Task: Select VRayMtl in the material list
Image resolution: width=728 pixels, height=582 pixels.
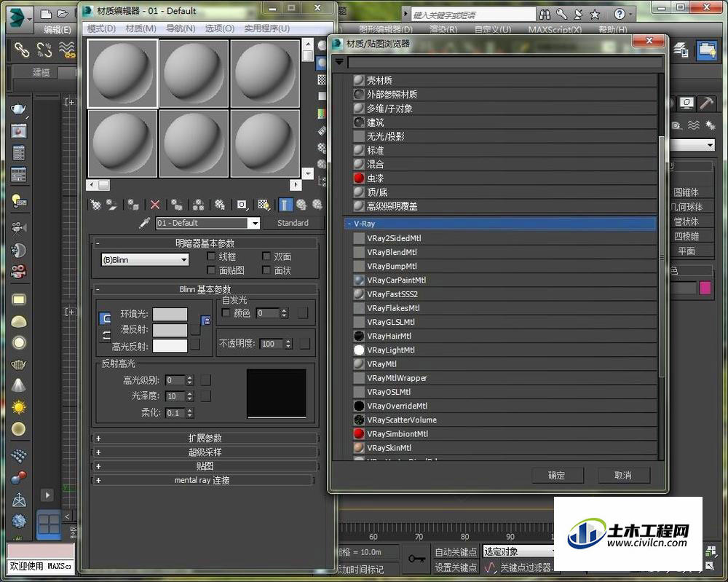Action: [505, 364]
